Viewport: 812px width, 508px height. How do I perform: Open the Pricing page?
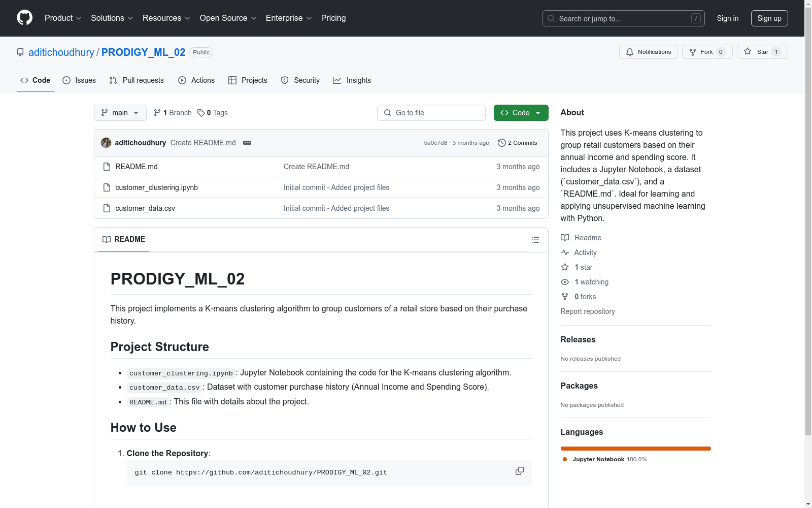coord(333,18)
